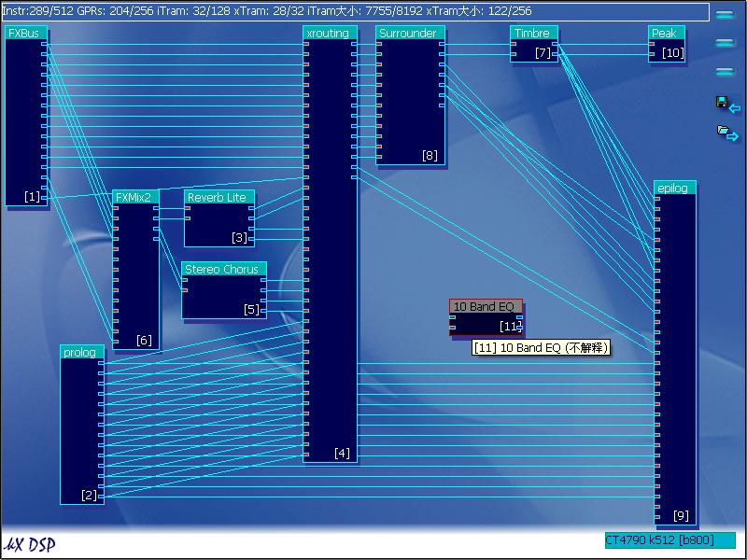747x560 pixels.
Task: Click the [7] index inside Timbre block
Action: [x=543, y=52]
